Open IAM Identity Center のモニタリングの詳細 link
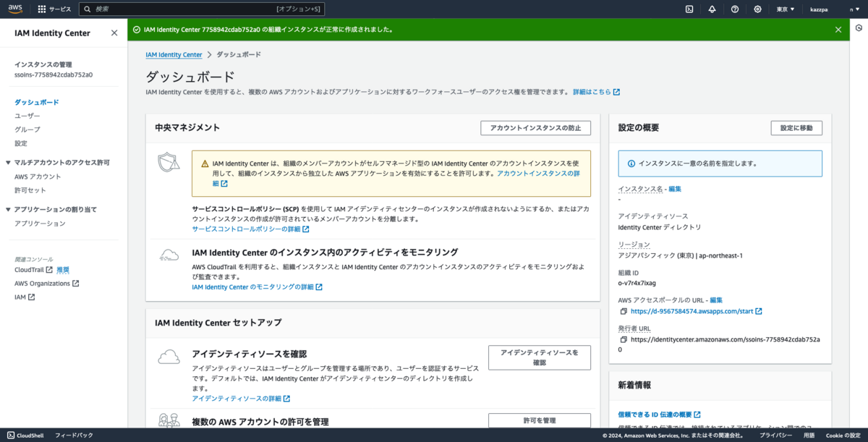Viewport: 868px width, 442px height. point(257,287)
